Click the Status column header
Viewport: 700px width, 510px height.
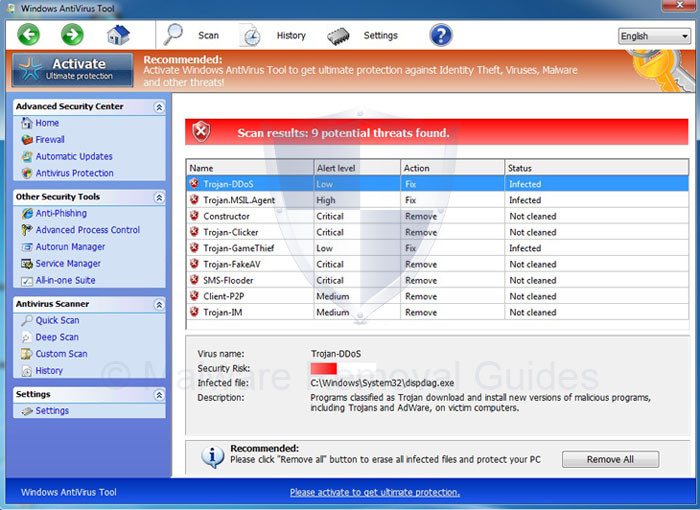coord(596,168)
